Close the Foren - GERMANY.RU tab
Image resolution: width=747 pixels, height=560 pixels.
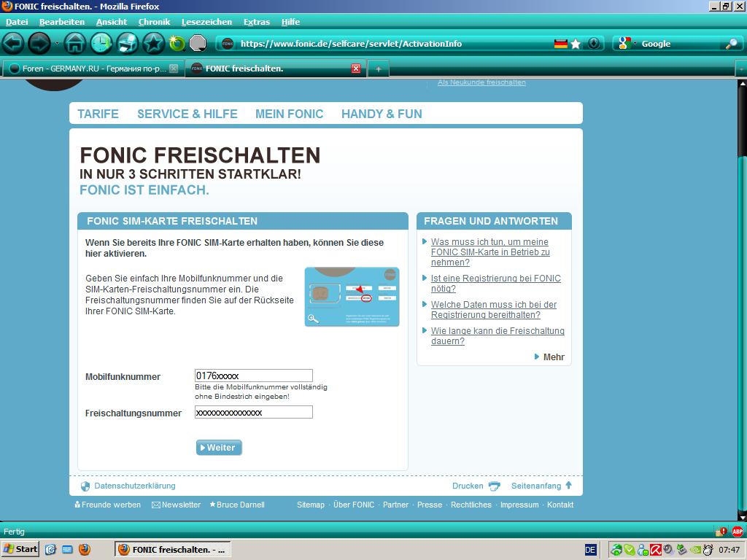point(174,69)
